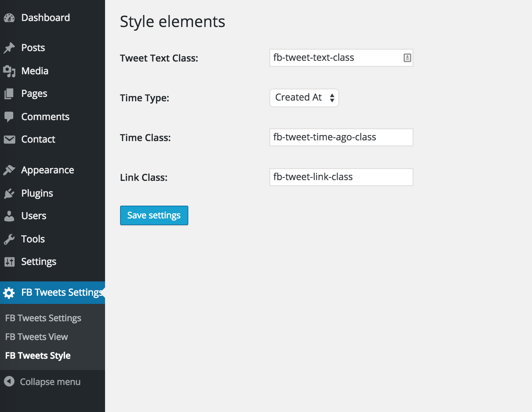Click the FB Tweets Settings gear icon
The height and width of the screenshot is (412, 532).
click(9, 293)
